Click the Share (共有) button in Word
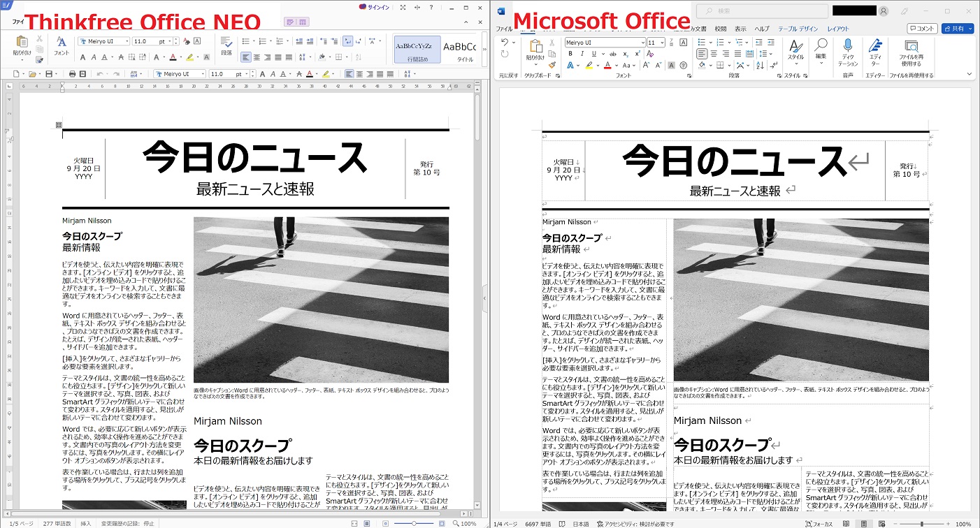This screenshot has width=980, height=528. pos(957,29)
